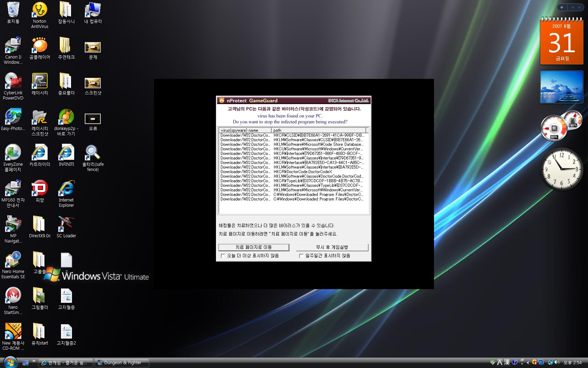The height and width of the screenshot is (368, 588).
Task: Click the Show Desktop quick launch icon
Action: [x=25, y=363]
